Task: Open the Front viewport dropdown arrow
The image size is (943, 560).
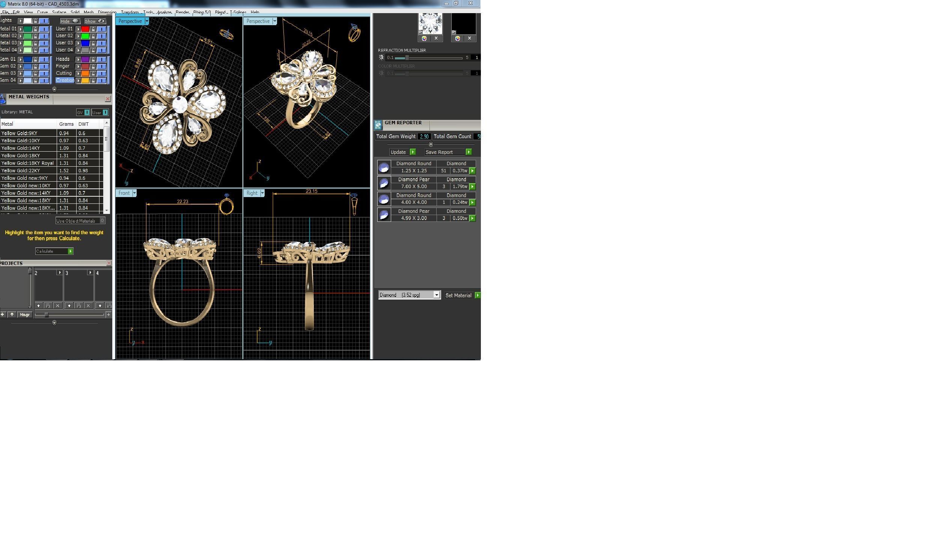Action: (x=134, y=193)
